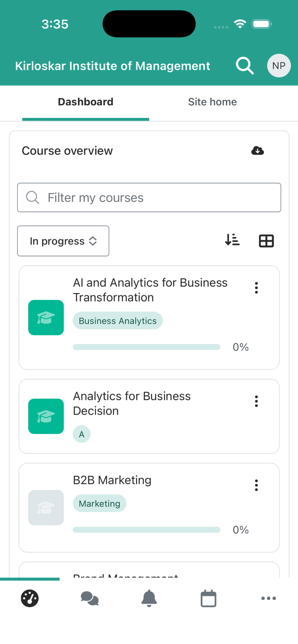Image resolution: width=298 pixels, height=644 pixels.
Task: Open the B2B Marketing course title
Action: (x=112, y=480)
